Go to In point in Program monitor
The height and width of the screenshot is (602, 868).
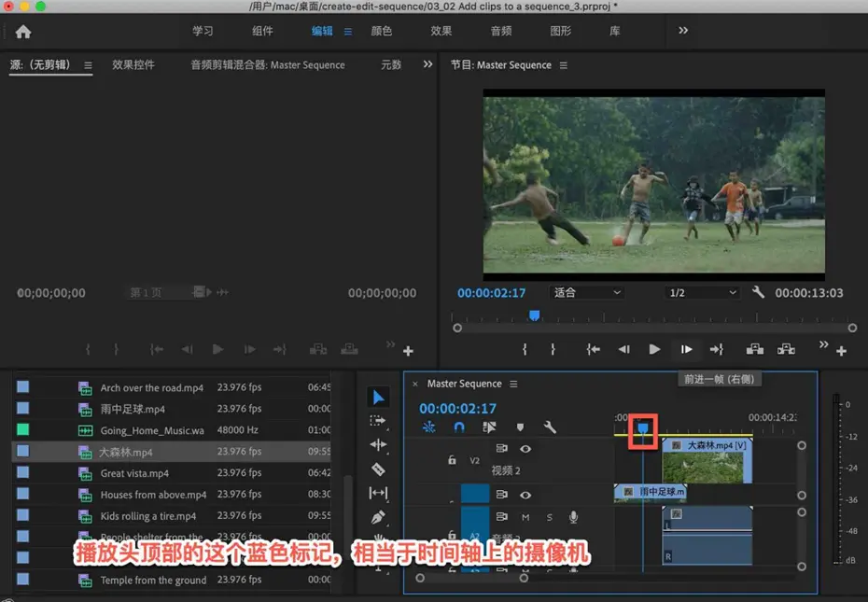click(594, 349)
